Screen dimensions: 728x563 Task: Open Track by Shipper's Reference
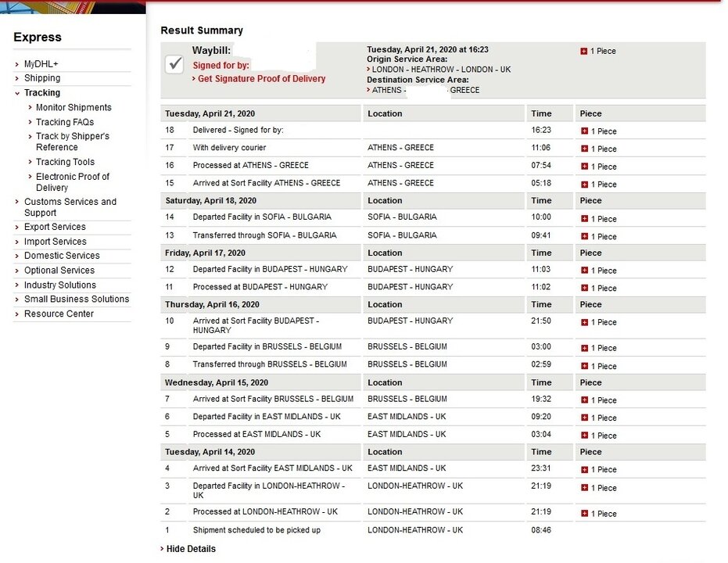[x=73, y=142]
